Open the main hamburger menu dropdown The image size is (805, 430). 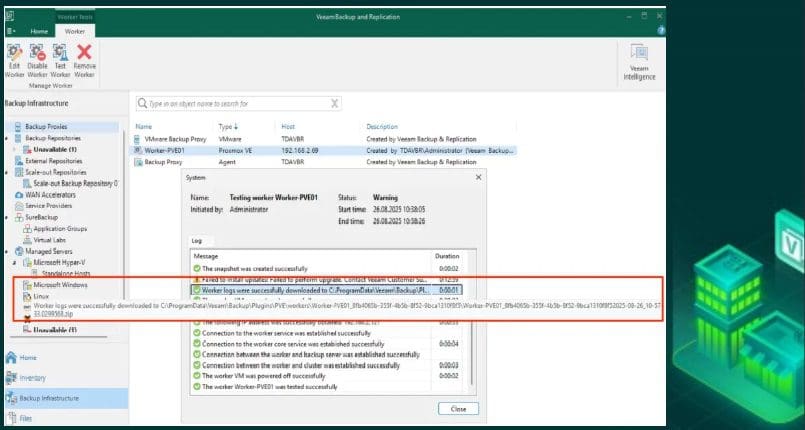(12, 31)
